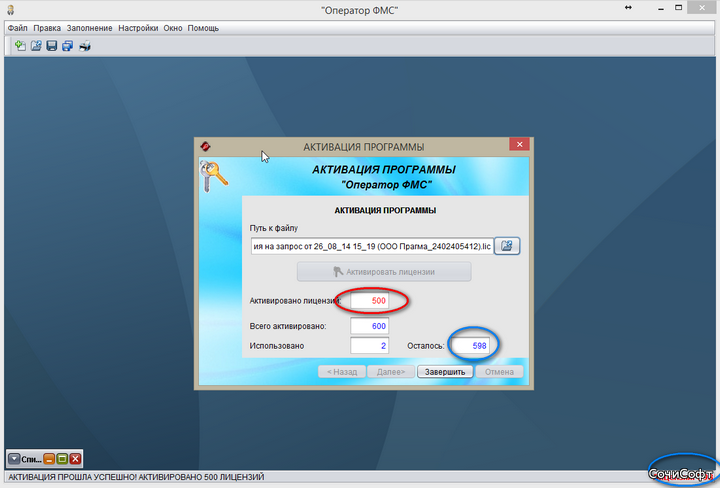The image size is (720, 488).
Task: Click the browse license file icon button
Action: click(x=507, y=246)
